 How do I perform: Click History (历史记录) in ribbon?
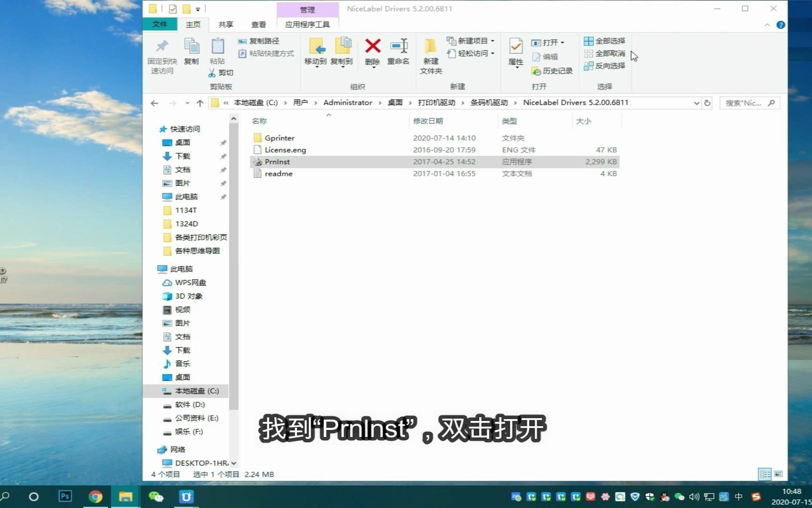552,71
